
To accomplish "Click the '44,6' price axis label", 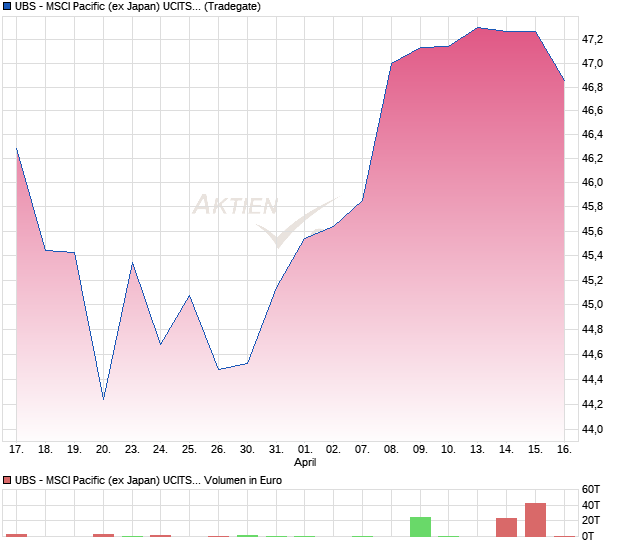I will point(592,354).
